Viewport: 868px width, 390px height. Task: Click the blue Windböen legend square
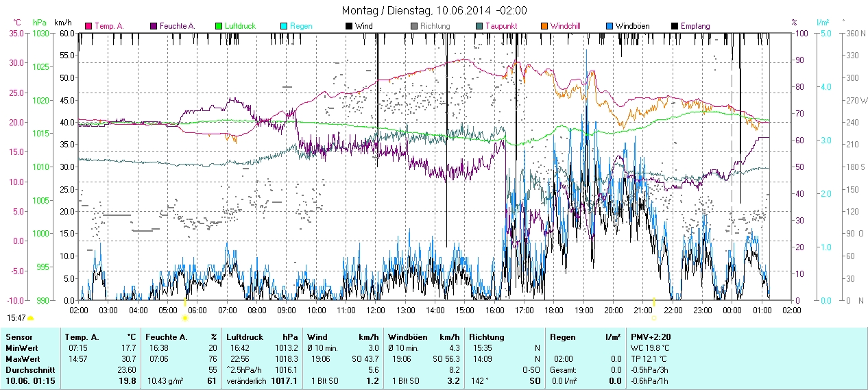click(x=610, y=26)
